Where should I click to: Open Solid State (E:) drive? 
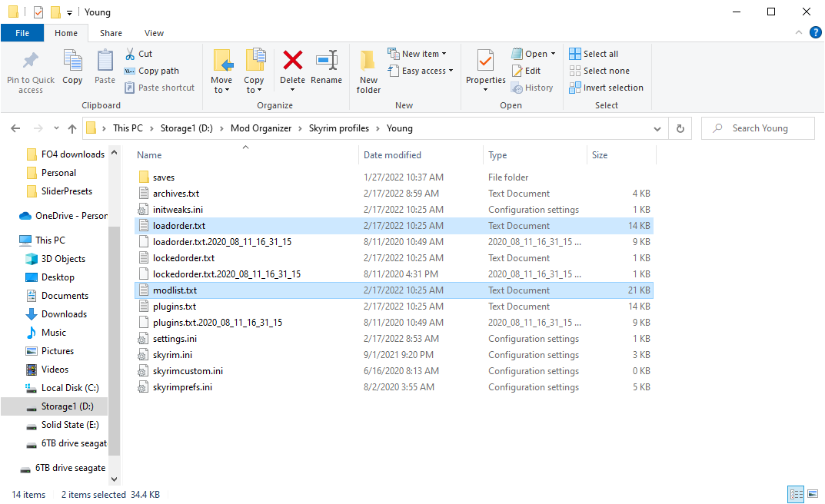70,425
